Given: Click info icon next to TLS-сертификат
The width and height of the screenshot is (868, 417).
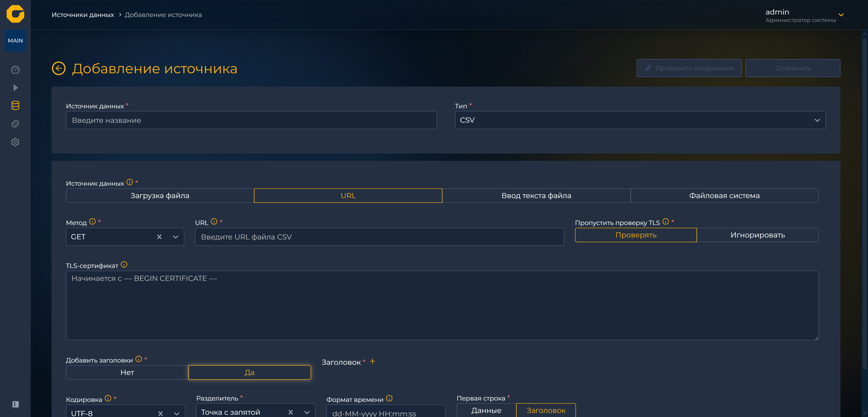Looking at the screenshot, I should [124, 265].
